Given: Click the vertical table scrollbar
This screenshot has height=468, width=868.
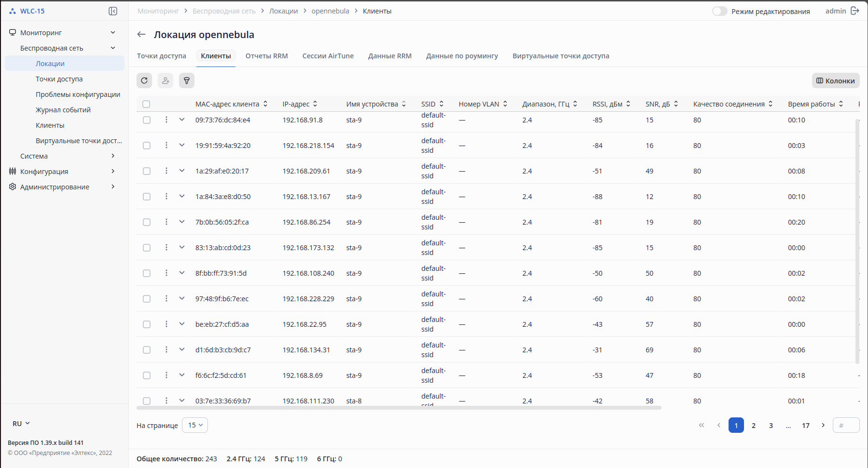Looking at the screenshot, I should 857,241.
